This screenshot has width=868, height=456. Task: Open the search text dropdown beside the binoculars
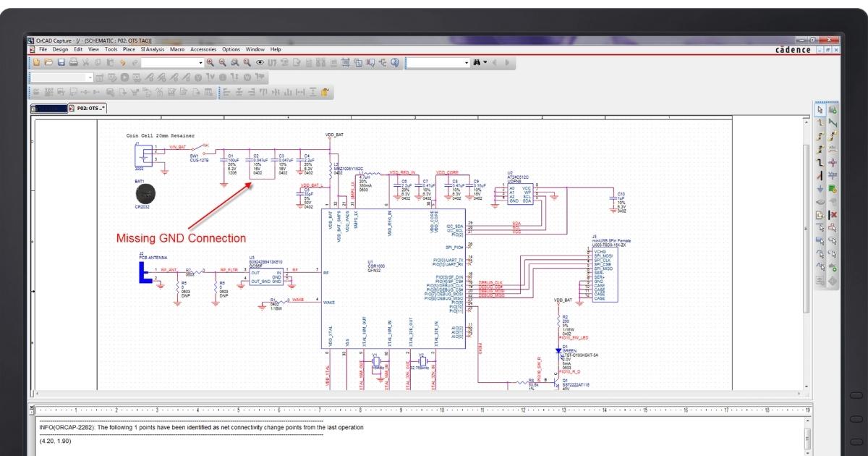click(467, 62)
